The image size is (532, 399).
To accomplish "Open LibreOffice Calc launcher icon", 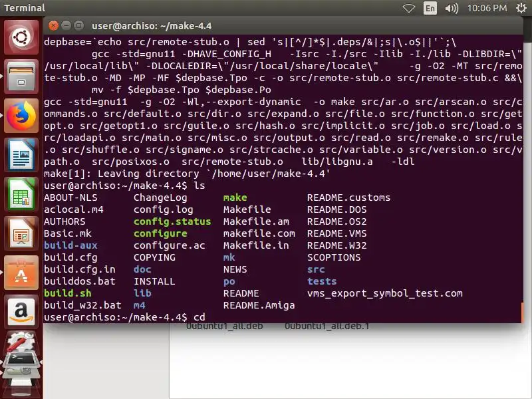I will point(21,194).
